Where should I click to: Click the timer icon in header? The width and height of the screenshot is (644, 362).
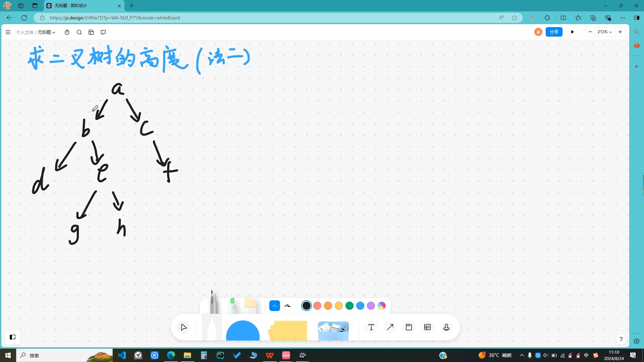[67, 32]
